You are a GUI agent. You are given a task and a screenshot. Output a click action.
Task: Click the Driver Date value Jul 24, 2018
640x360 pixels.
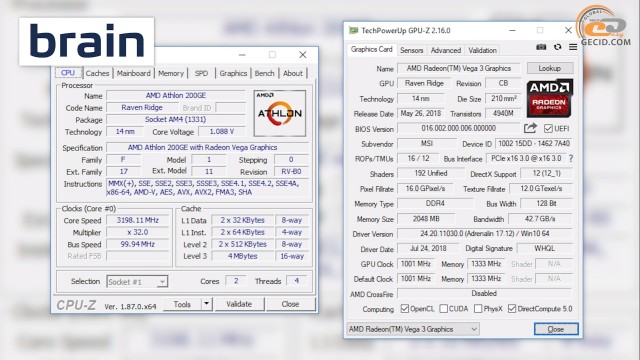tap(428, 248)
